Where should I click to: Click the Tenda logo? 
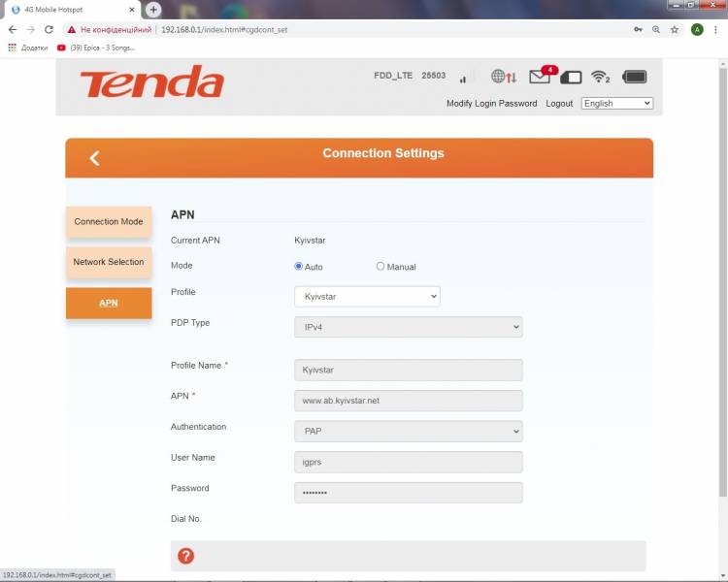(151, 81)
